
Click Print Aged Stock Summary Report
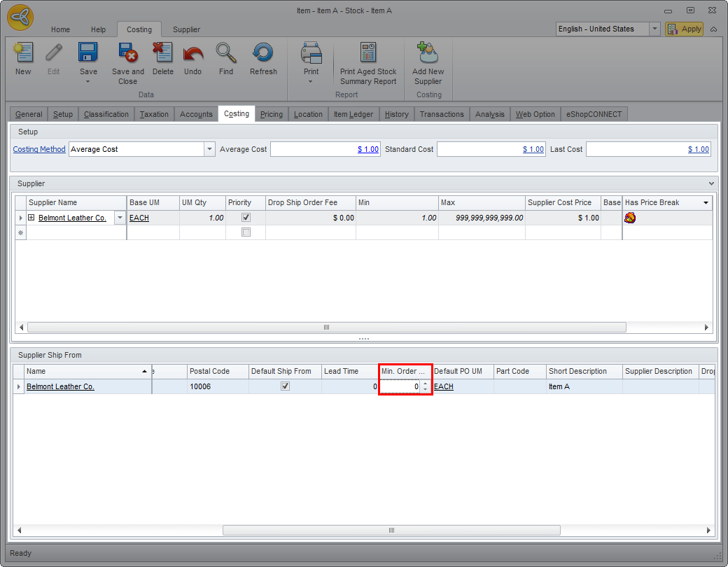point(368,54)
